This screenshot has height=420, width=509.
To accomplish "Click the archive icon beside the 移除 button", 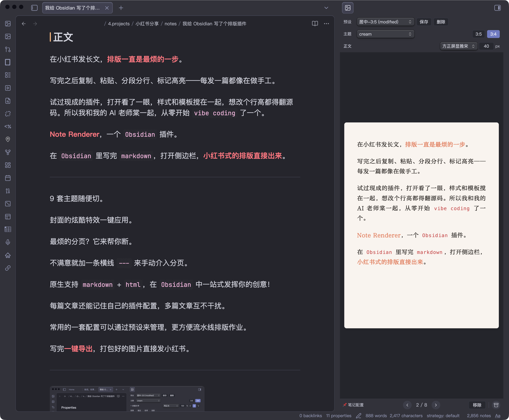I will pos(496,405).
